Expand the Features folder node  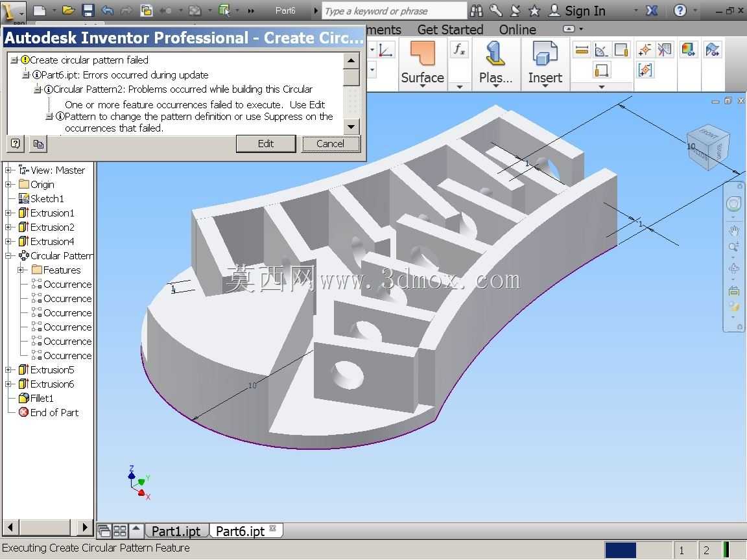pos(21,270)
